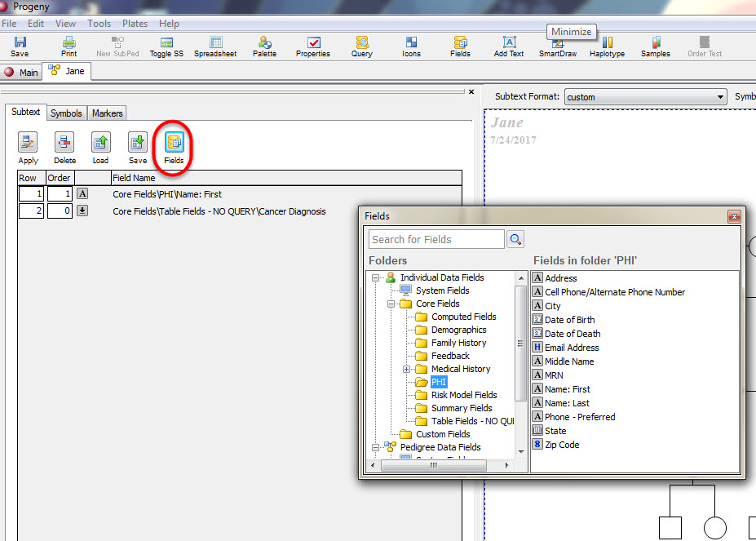The image size is (756, 541).
Task: Select the Feedback folder
Action: pos(450,356)
